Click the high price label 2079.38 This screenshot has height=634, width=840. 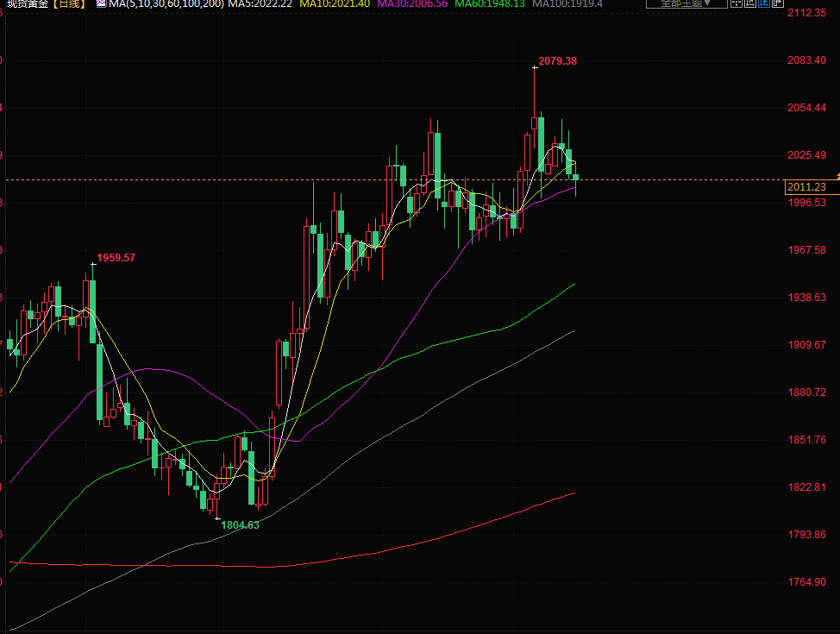point(558,61)
